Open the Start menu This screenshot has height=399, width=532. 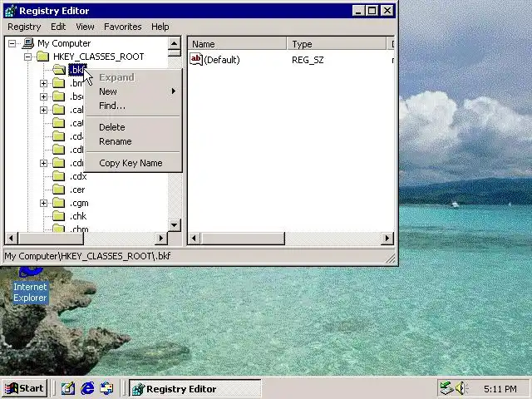(x=24, y=388)
